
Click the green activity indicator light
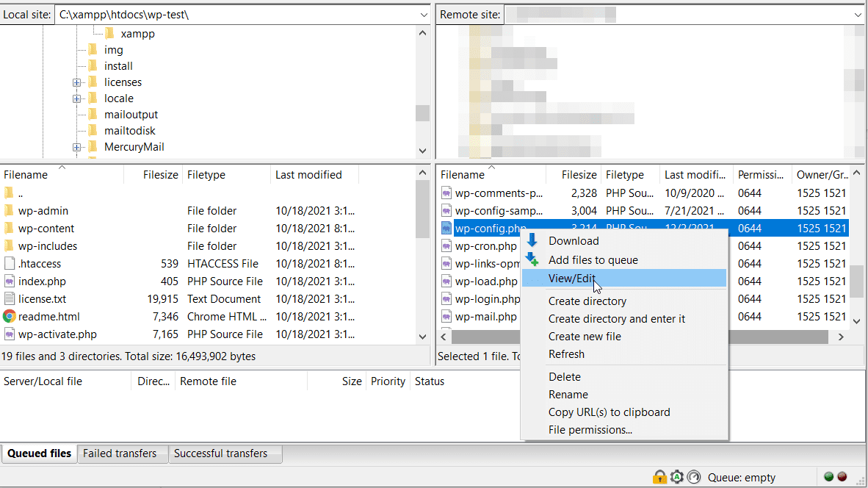(x=828, y=476)
